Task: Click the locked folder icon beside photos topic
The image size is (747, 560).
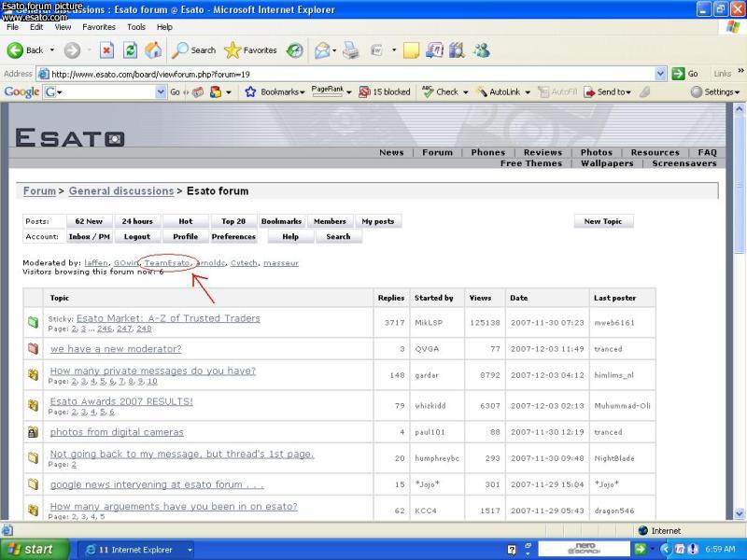Action: click(33, 432)
